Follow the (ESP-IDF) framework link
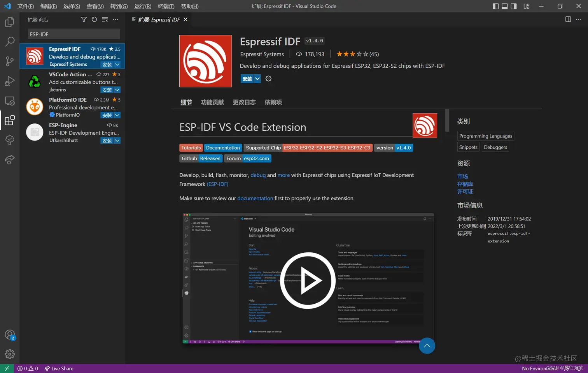The width and height of the screenshot is (588, 373). [x=217, y=184]
